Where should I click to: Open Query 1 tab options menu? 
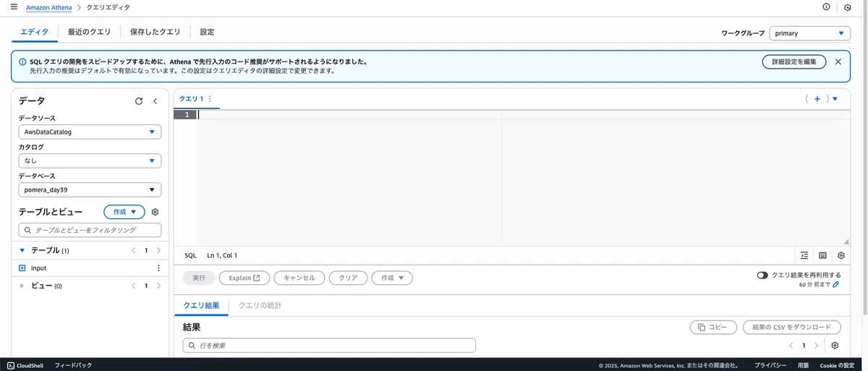[x=209, y=99]
